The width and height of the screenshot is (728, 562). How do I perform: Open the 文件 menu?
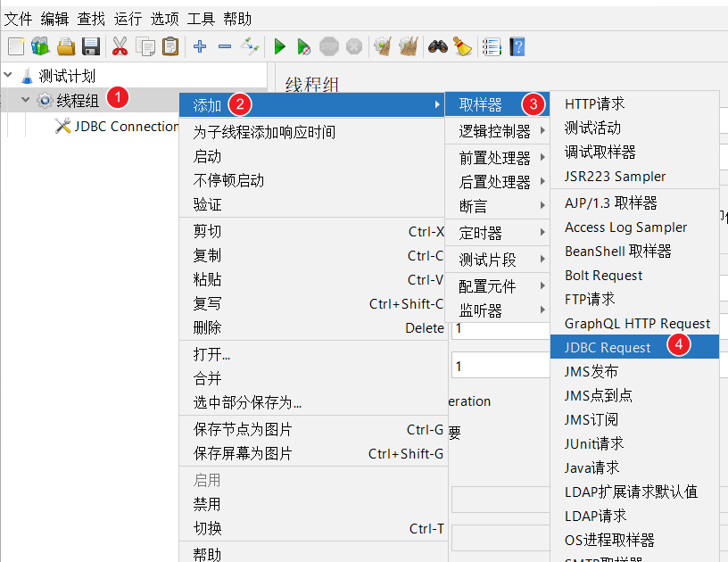point(18,19)
